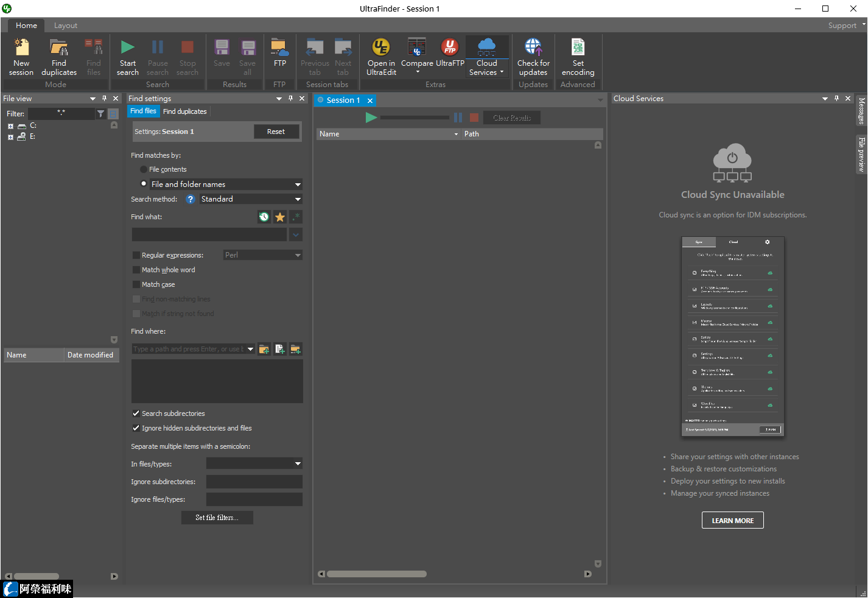Click the add files icon by Find where
The image size is (868, 598).
tap(280, 349)
